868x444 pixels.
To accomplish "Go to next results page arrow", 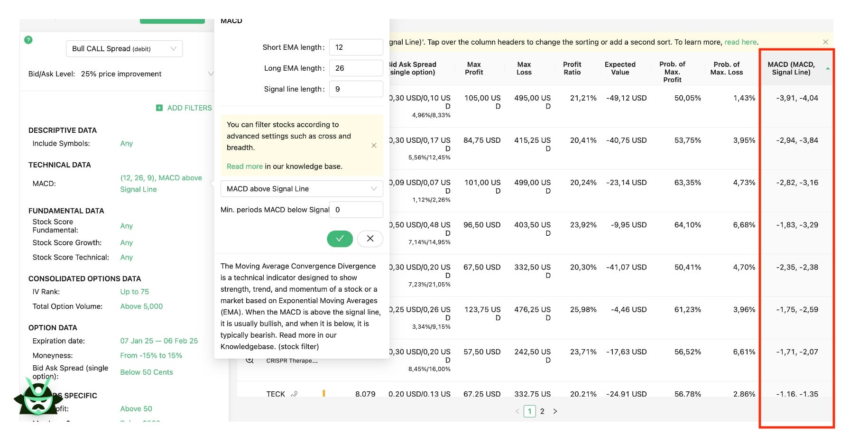I will tap(555, 411).
